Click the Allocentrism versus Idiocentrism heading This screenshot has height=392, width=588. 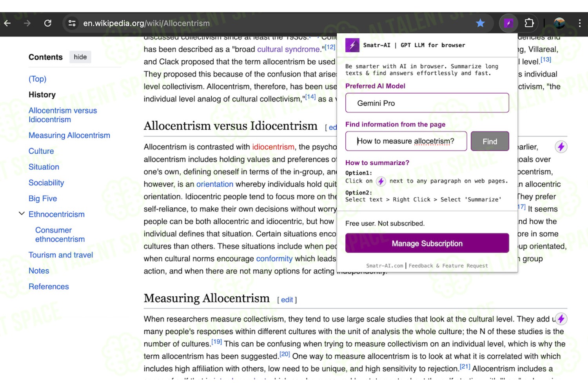pos(230,126)
